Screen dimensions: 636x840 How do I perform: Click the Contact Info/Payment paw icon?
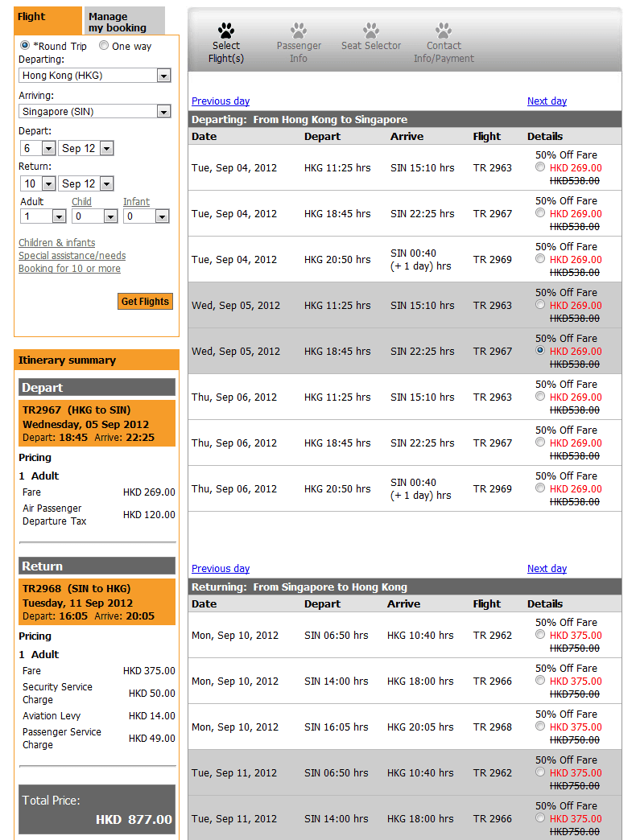444,31
